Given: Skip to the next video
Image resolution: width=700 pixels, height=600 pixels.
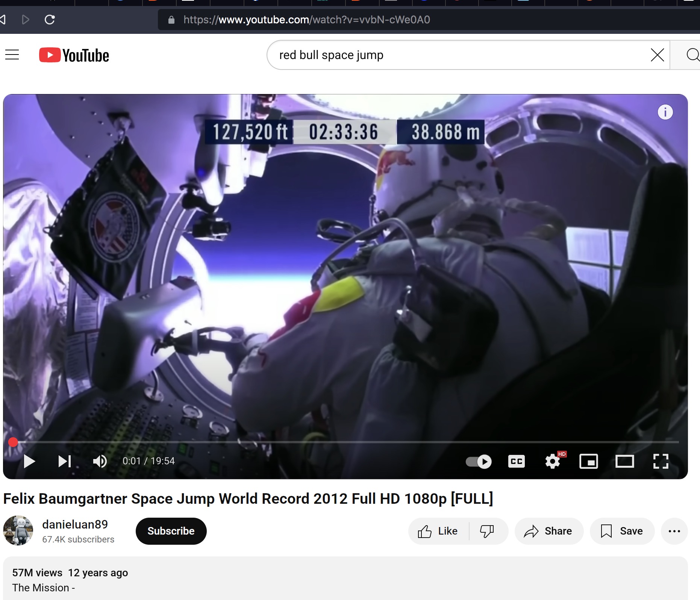Looking at the screenshot, I should tap(64, 461).
